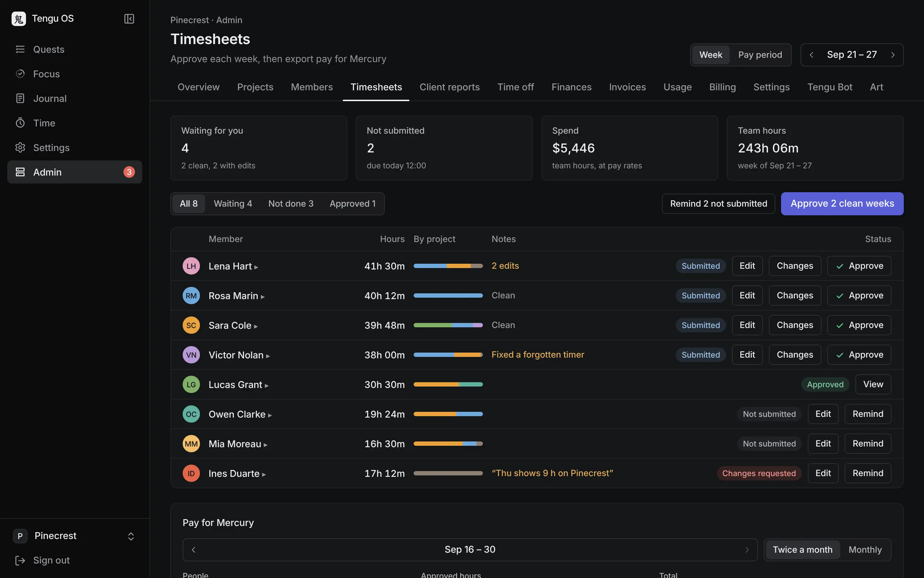Click the next pay period chevron near Sep 16 – 30
Image resolution: width=924 pixels, height=578 pixels.
747,550
